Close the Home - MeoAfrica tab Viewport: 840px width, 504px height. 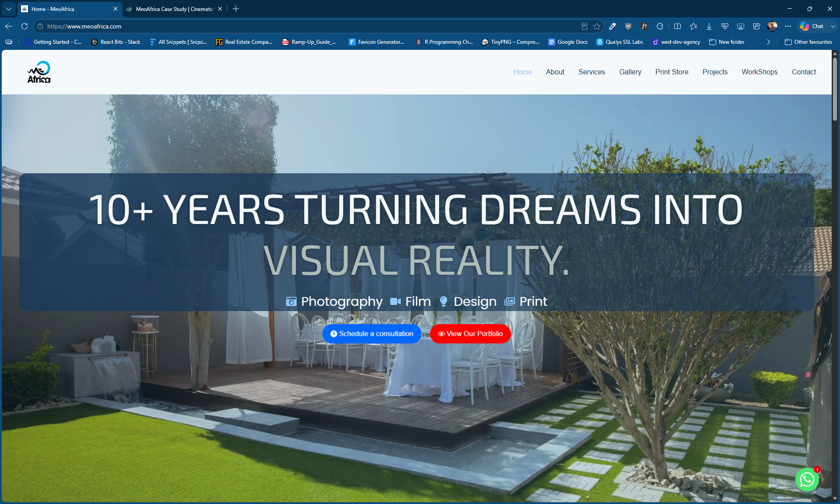(x=115, y=9)
